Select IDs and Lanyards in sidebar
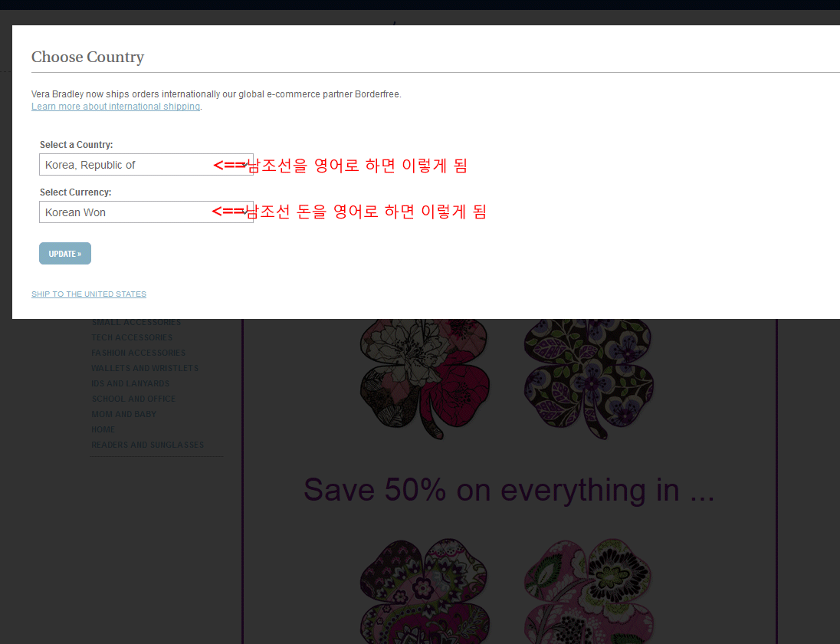The height and width of the screenshot is (644, 840). pyautogui.click(x=130, y=384)
